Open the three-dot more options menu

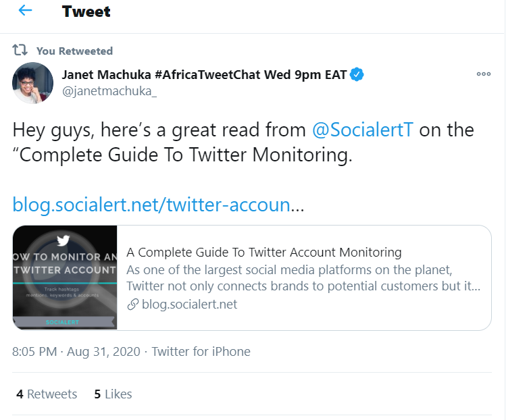pos(483,74)
